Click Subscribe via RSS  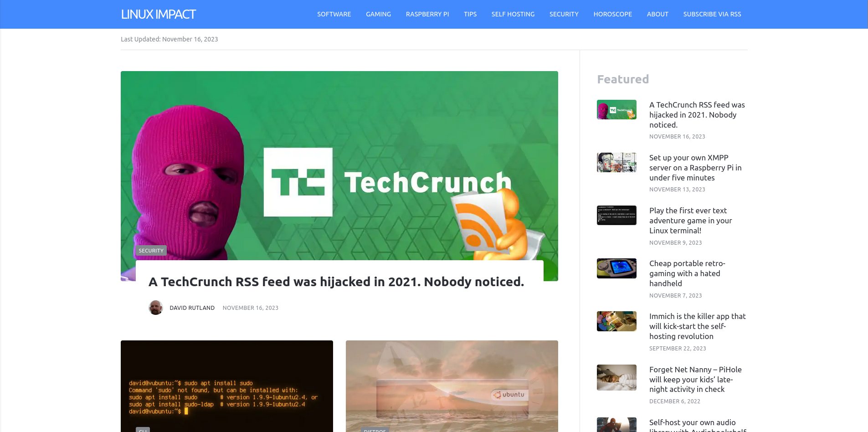pos(712,14)
